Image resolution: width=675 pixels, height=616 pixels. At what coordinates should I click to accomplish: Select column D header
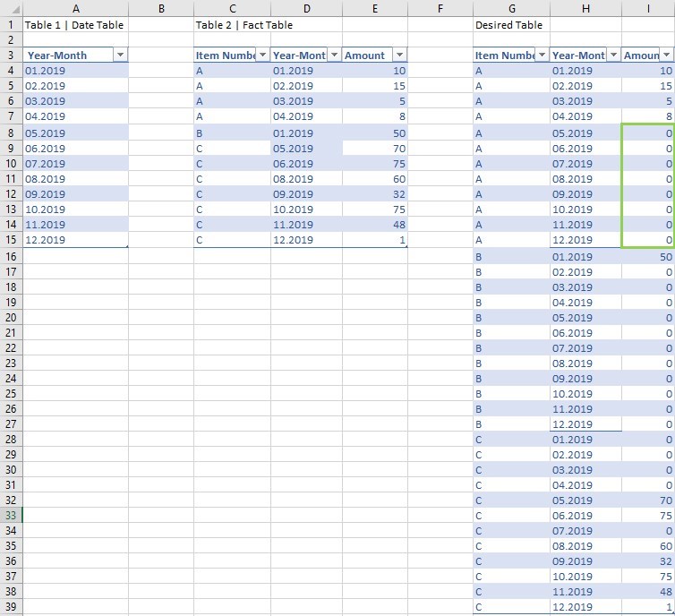(x=306, y=9)
